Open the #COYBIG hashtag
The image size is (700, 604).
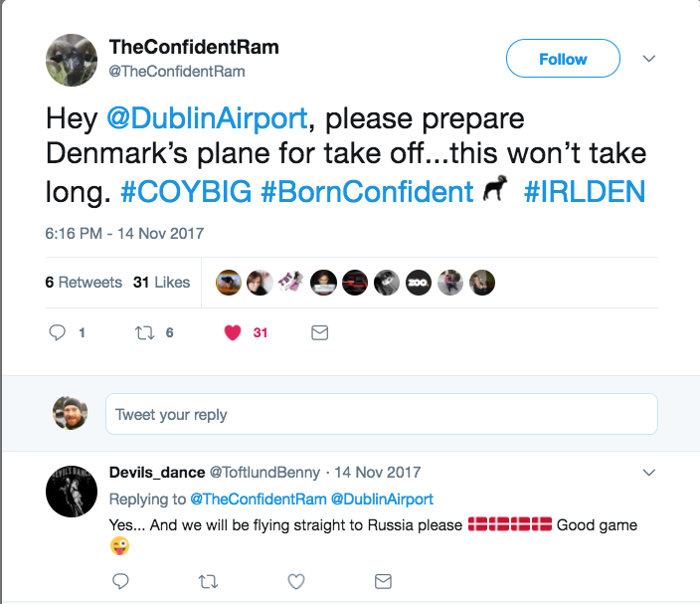[x=185, y=192]
